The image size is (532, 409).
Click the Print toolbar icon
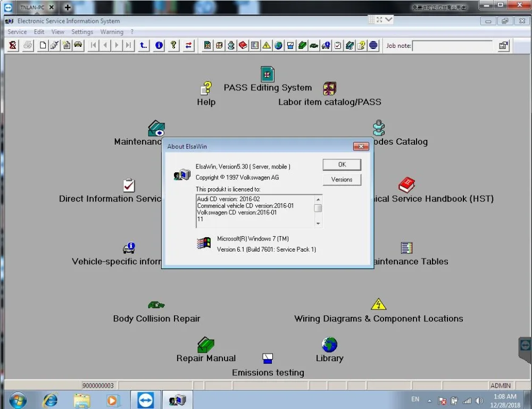click(x=28, y=45)
